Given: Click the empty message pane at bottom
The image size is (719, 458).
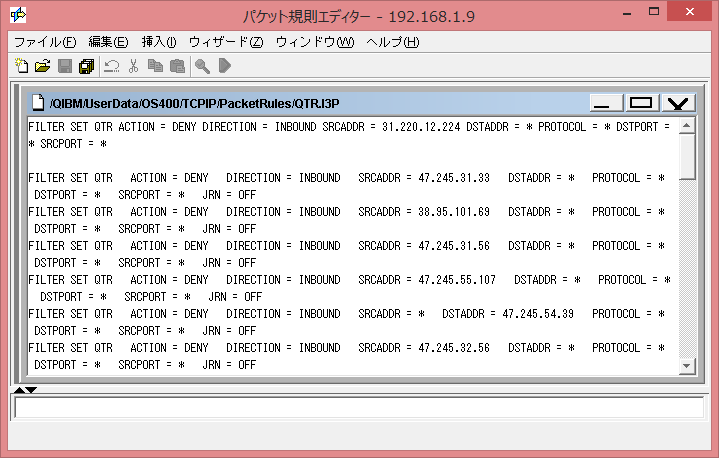Looking at the screenshot, I should [x=358, y=408].
